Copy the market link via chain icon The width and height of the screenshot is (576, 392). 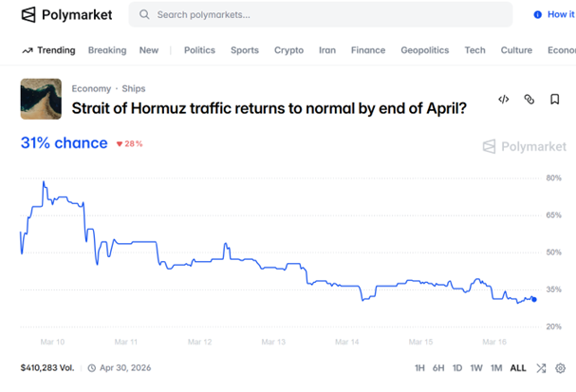[x=530, y=99]
